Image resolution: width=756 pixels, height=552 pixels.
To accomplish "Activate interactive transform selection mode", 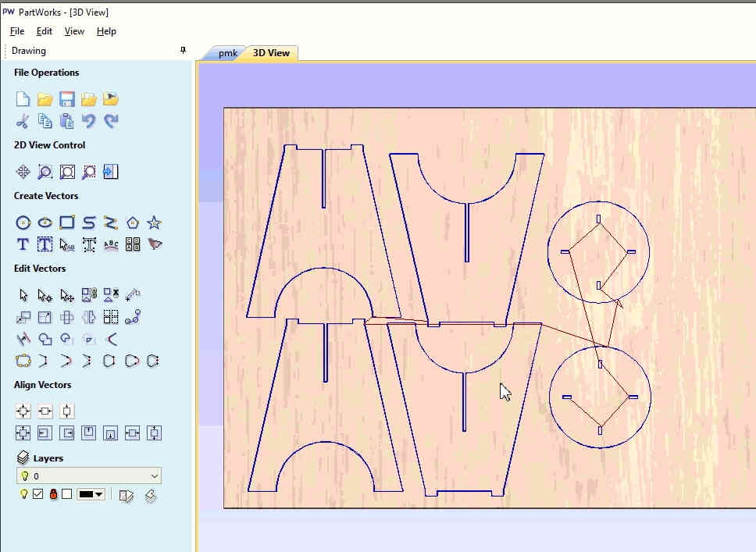I will coord(67,294).
